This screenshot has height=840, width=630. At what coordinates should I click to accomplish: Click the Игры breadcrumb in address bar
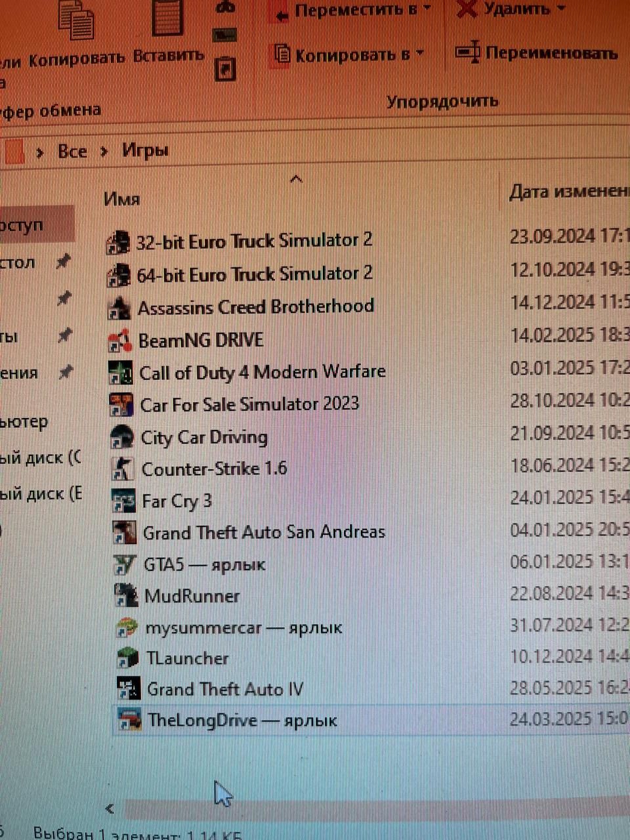[x=145, y=151]
